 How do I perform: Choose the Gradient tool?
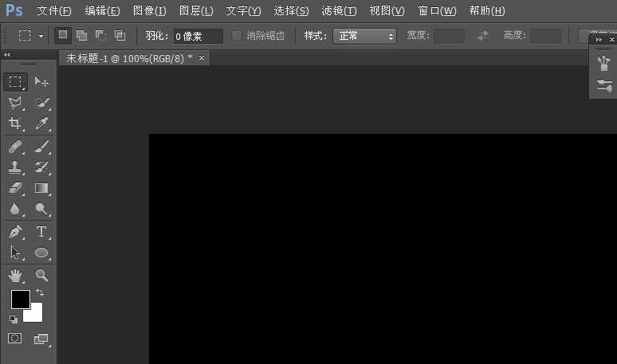pyautogui.click(x=41, y=188)
